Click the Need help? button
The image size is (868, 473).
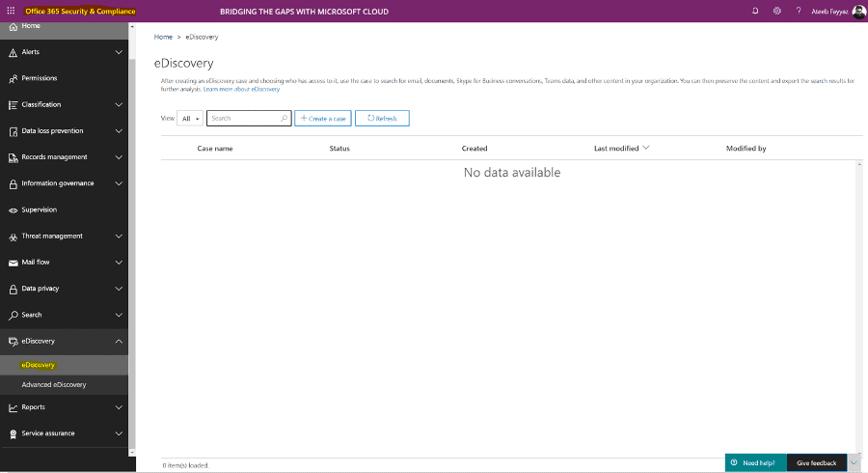click(x=755, y=463)
